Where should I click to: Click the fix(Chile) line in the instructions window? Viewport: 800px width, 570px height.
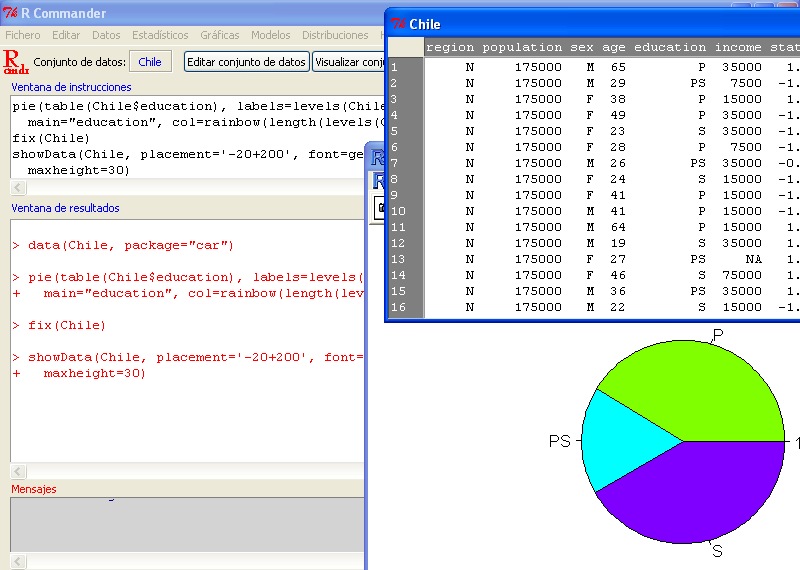coord(51,138)
